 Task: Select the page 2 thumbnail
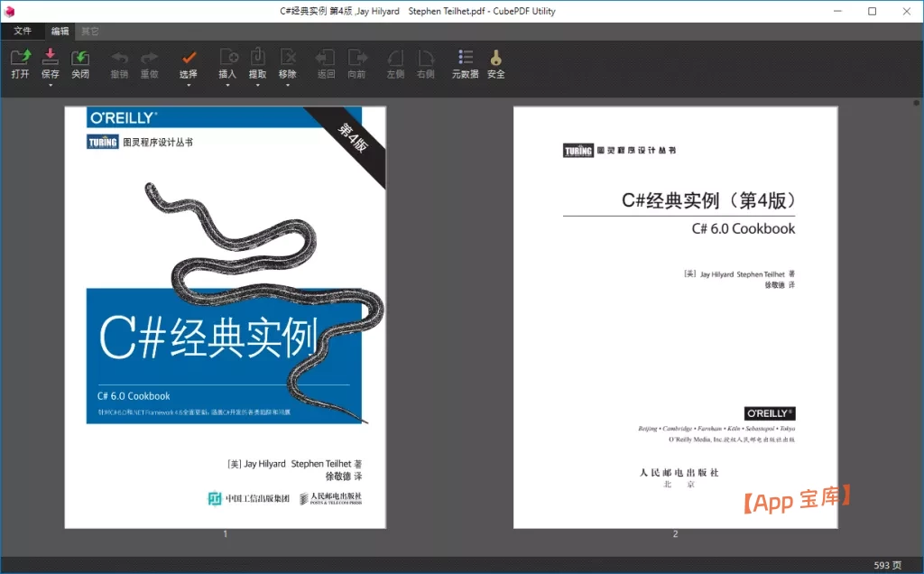(x=675, y=316)
